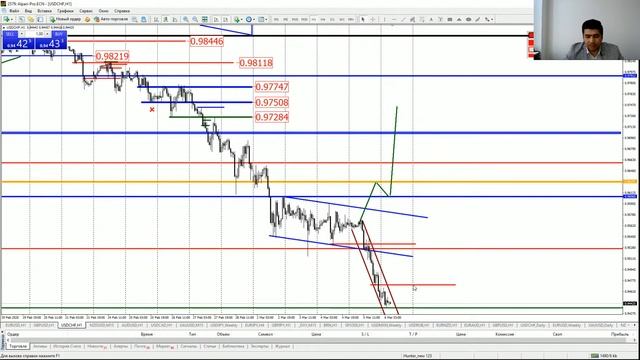The height and width of the screenshot is (360, 640).
Task: Select the Text drawing tool
Action: point(431,19)
